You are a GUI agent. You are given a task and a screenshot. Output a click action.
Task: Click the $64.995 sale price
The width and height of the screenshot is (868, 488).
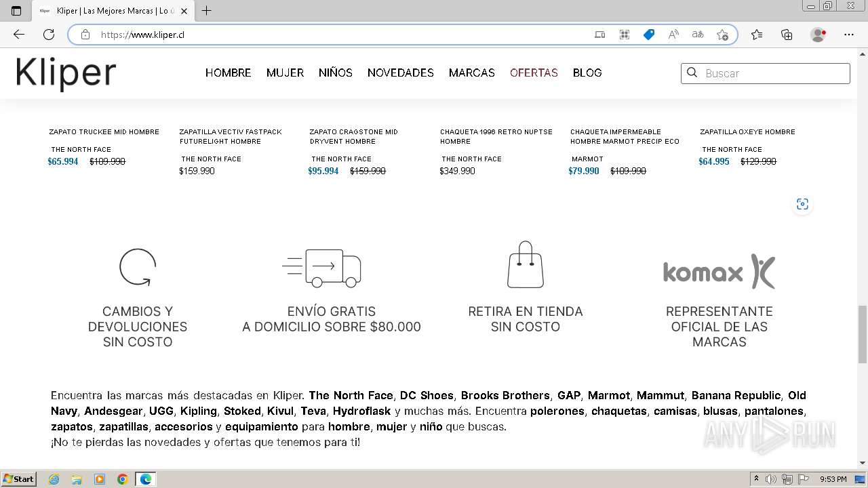pos(714,161)
